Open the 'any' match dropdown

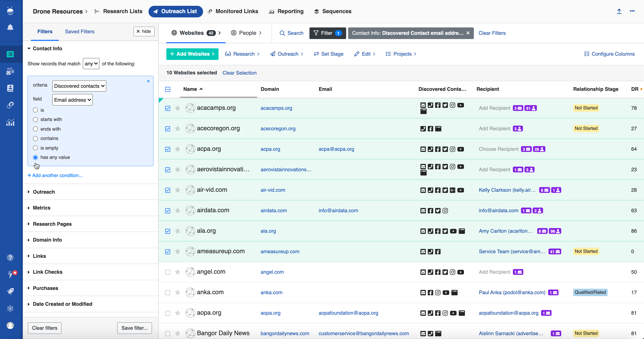91,64
